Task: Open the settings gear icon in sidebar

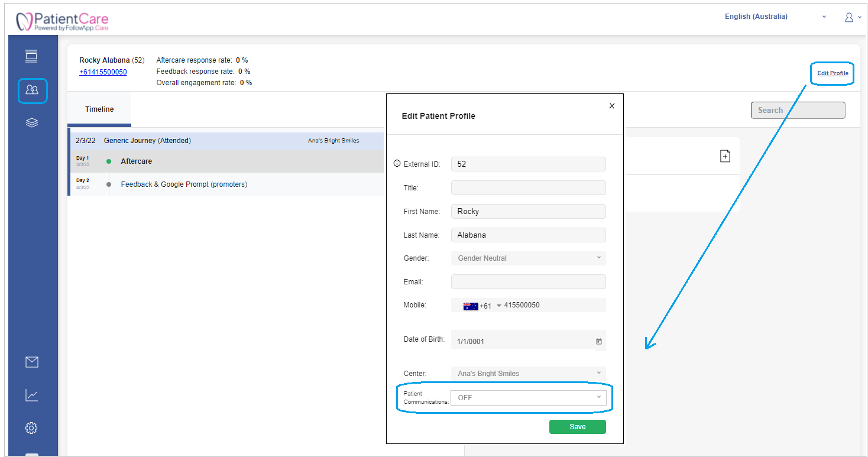Action: click(32, 428)
